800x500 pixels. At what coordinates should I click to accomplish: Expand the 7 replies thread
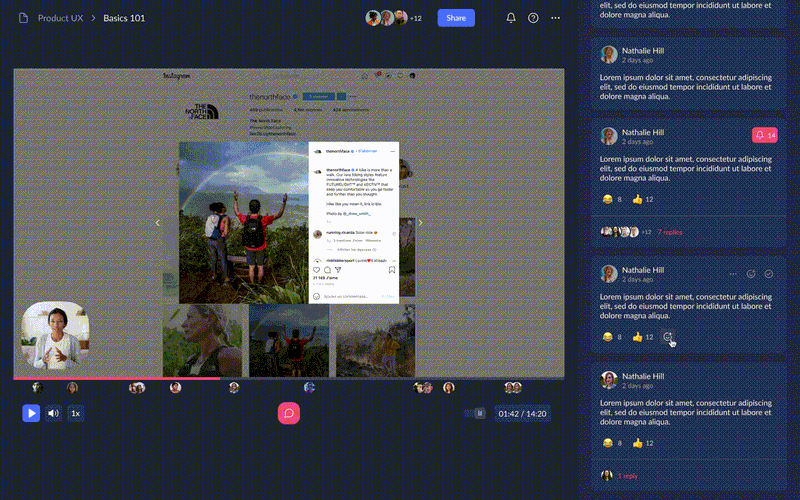tap(669, 232)
